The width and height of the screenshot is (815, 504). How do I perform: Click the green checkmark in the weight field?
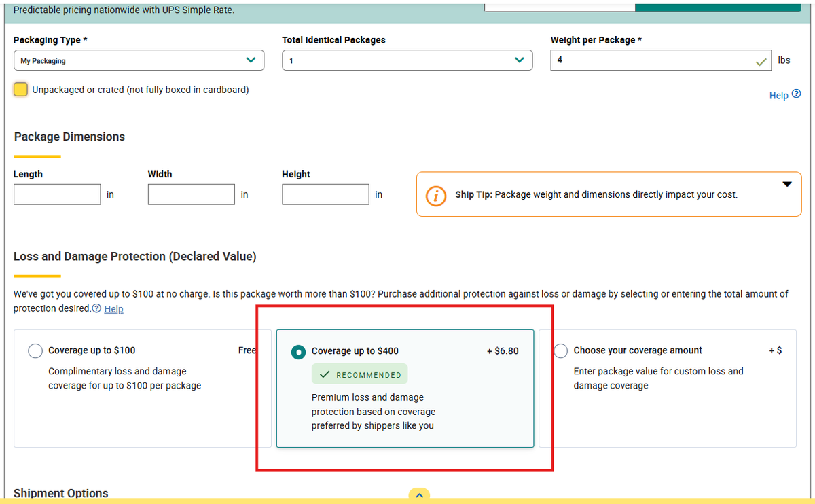pyautogui.click(x=761, y=62)
